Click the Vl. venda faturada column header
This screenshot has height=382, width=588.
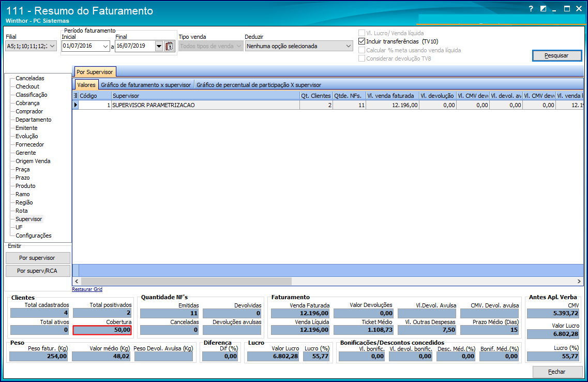coord(392,96)
